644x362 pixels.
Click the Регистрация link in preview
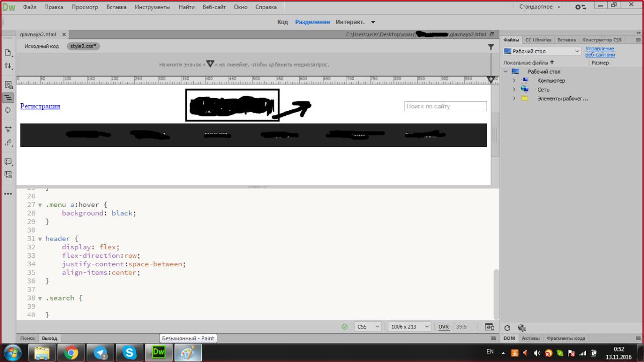40,106
